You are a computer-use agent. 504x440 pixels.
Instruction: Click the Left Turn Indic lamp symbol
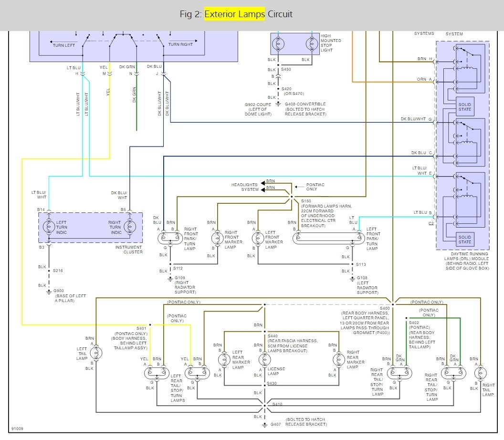(x=48, y=227)
